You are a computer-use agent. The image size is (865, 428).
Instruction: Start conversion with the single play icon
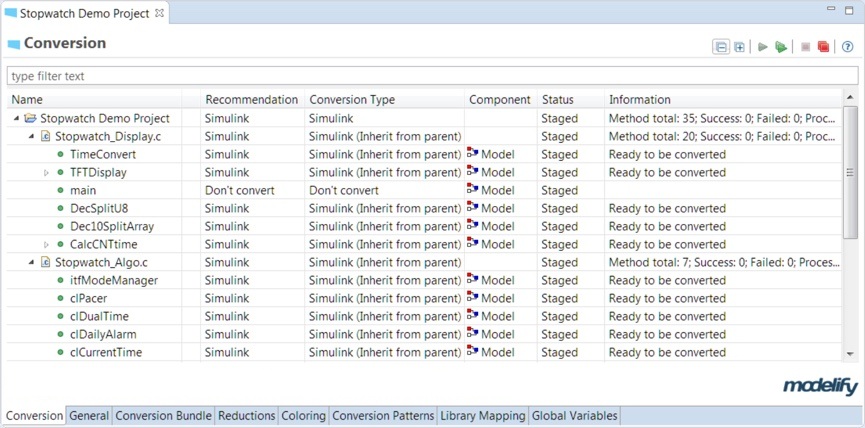pyautogui.click(x=763, y=47)
